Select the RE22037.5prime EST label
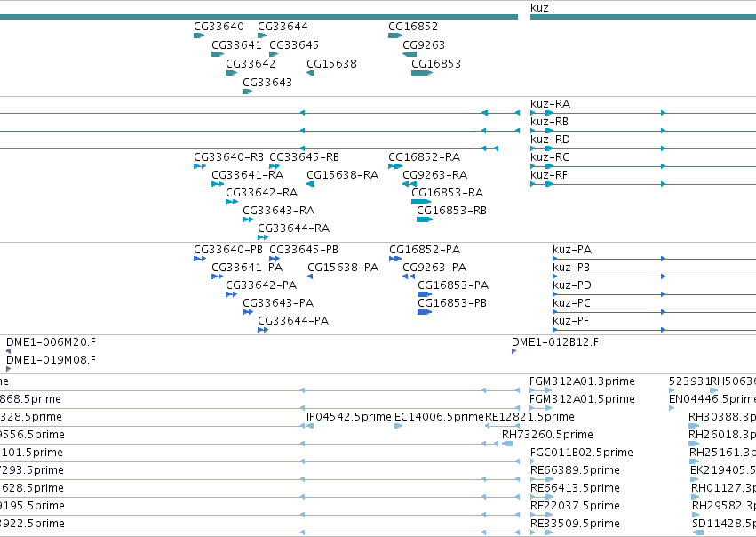The height and width of the screenshot is (537, 756). click(575, 506)
